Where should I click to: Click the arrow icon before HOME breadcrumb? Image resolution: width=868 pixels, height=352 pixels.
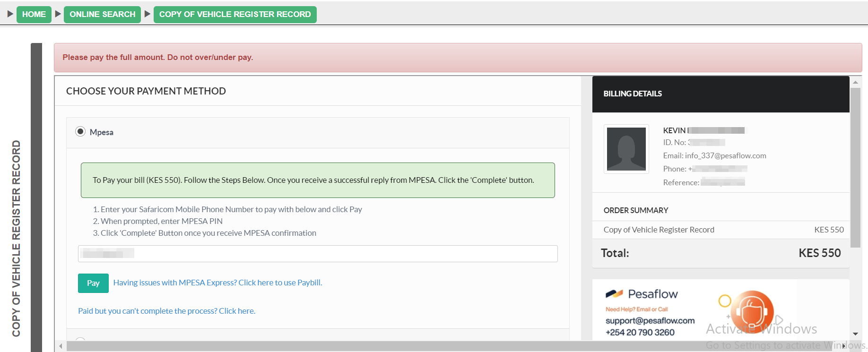pos(10,14)
